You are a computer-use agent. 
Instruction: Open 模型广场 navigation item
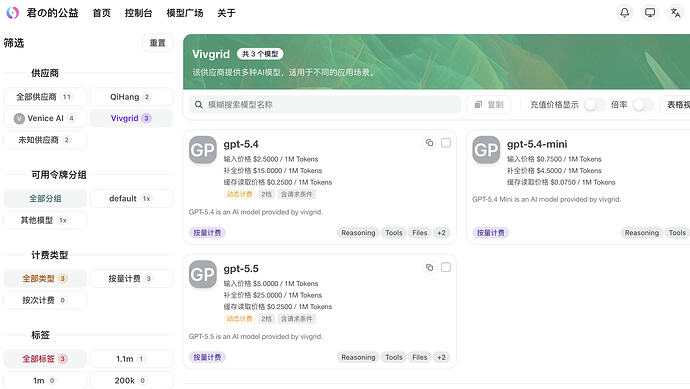(x=185, y=13)
